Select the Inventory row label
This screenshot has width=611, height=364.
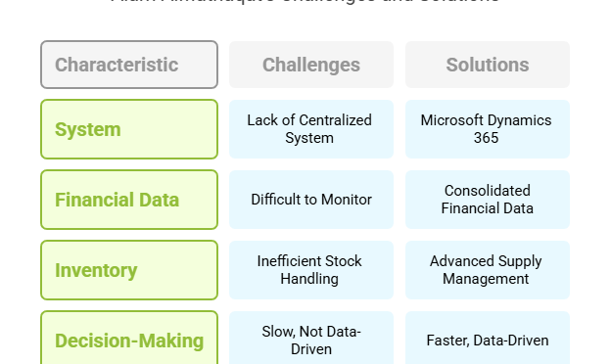coord(129,270)
